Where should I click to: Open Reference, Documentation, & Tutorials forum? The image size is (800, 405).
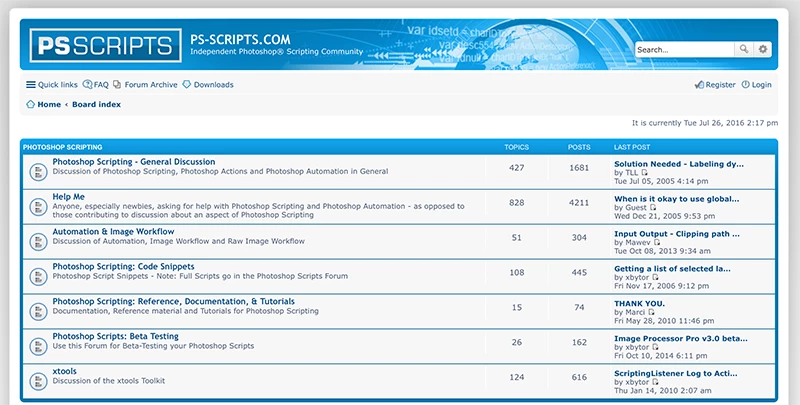173,301
